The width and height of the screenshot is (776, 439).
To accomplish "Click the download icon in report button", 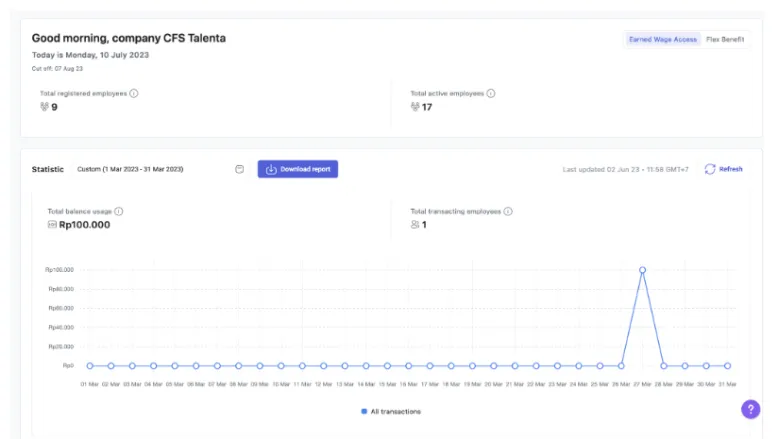I will 271,169.
